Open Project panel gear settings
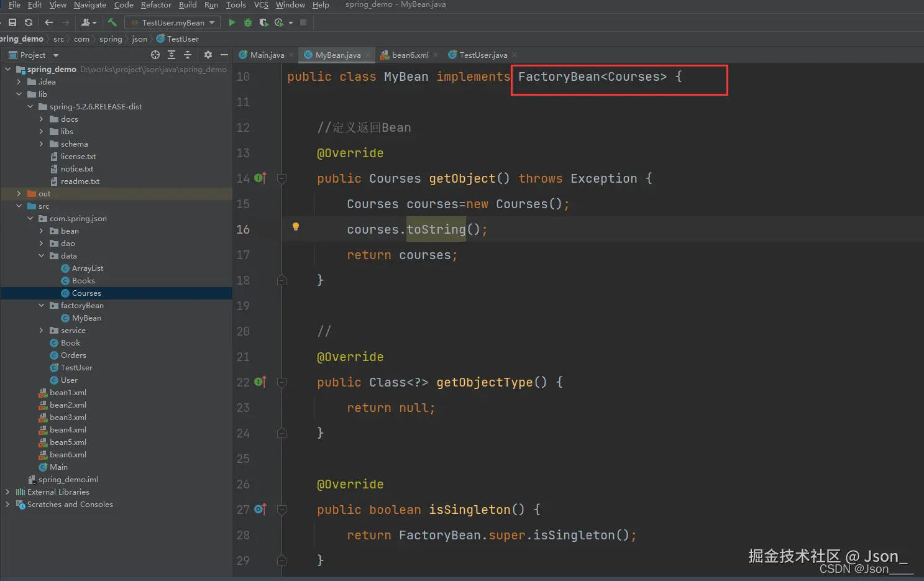 click(x=208, y=55)
